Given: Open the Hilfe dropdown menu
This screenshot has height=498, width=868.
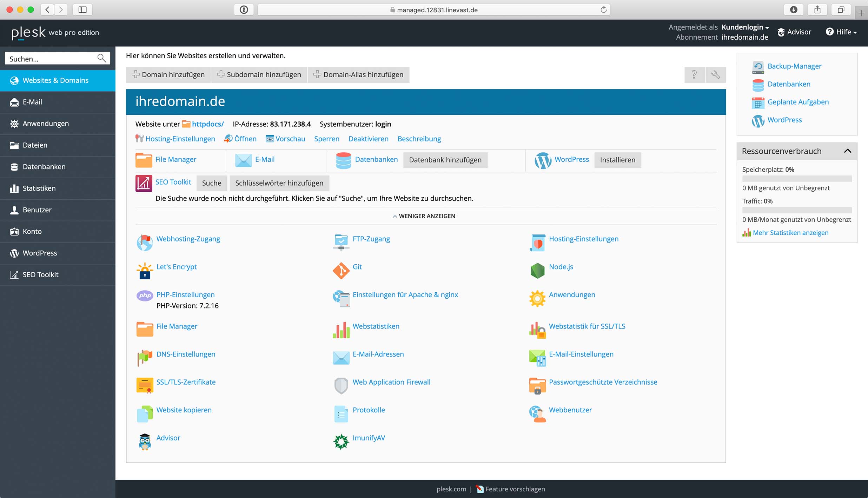Looking at the screenshot, I should pos(841,32).
